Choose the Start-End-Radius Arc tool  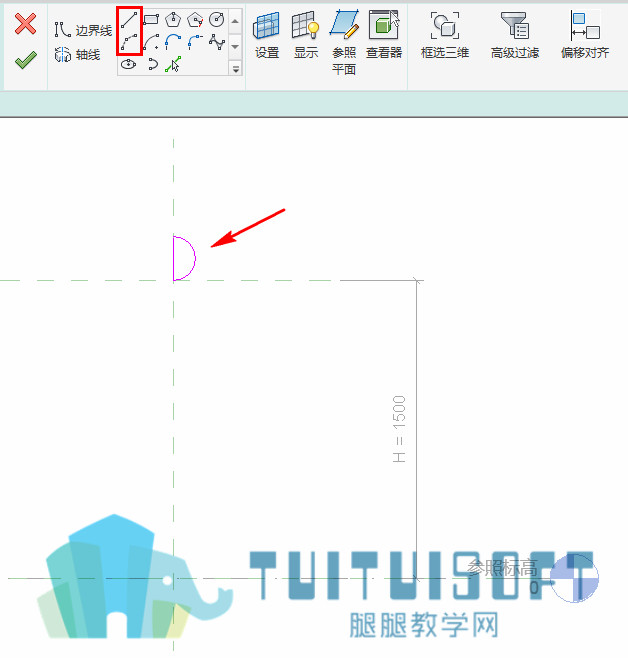(129, 42)
